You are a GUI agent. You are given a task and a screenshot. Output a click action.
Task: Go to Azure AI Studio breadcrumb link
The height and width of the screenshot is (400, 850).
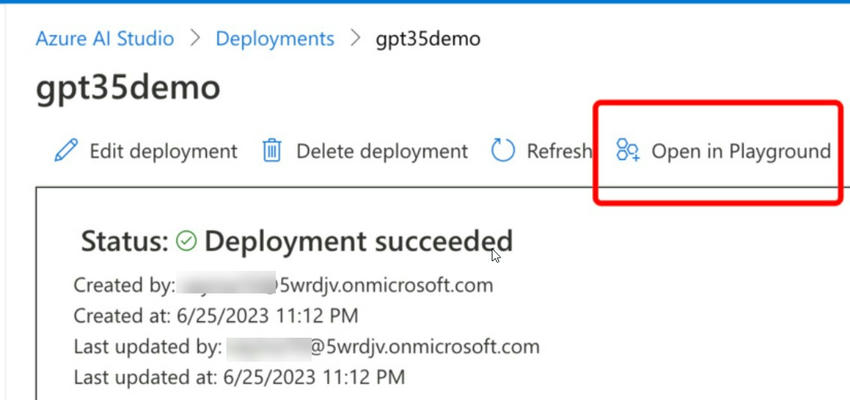[x=104, y=39]
